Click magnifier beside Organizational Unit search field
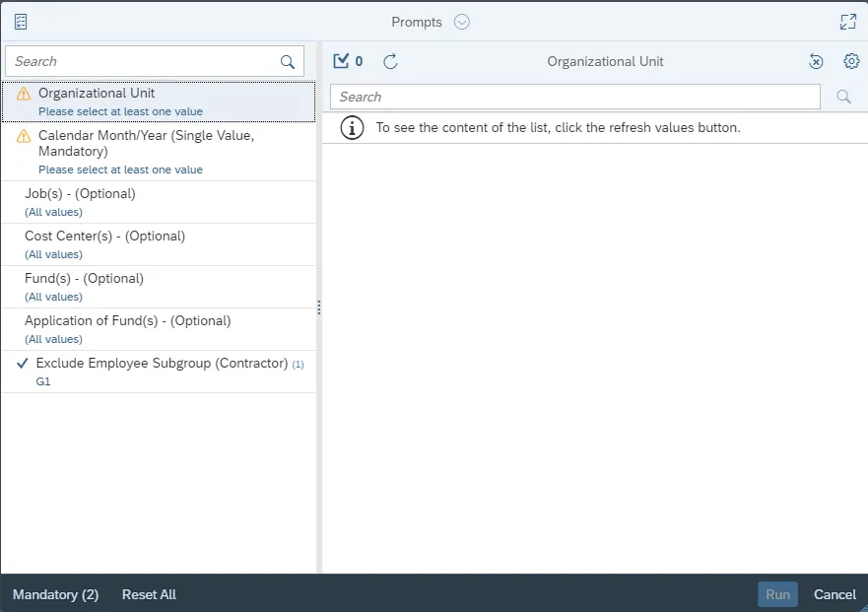 pyautogui.click(x=843, y=97)
